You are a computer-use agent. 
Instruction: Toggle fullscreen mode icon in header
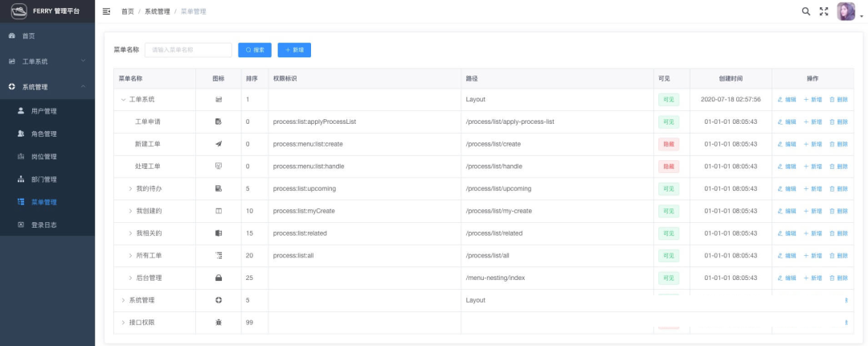[823, 11]
